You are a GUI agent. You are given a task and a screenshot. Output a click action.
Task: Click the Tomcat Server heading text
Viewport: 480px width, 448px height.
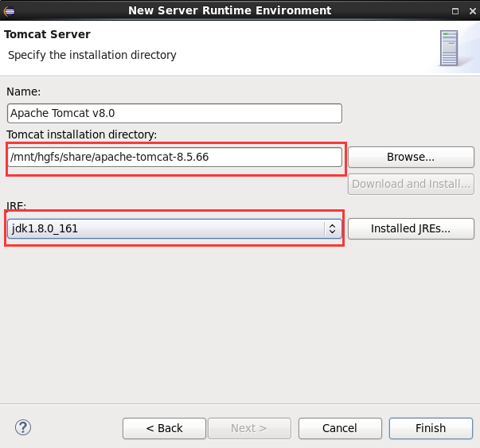[47, 34]
